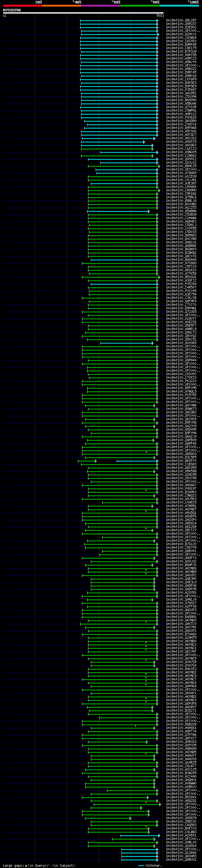Screen dimensions: 202x868
Task: Click hit label UniRef100_C6T6P9
Action: click(181, 79)
